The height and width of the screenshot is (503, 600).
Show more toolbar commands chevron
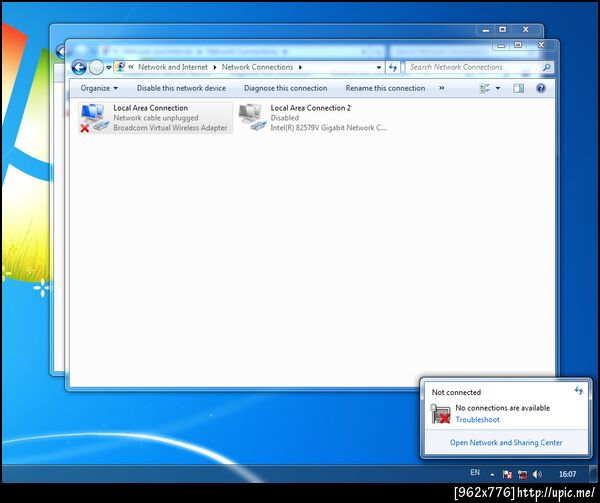click(442, 88)
